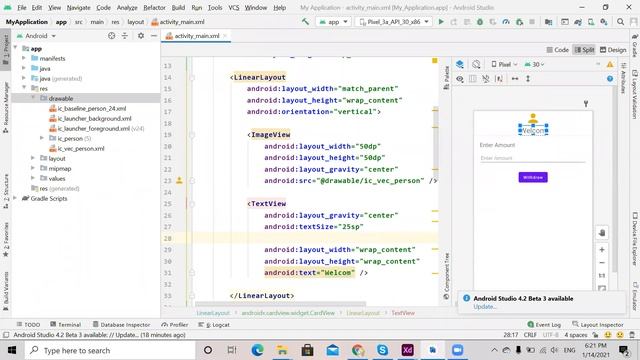Click the design surface layers icon
This screenshot has width=640, height=360.
pos(460,64)
